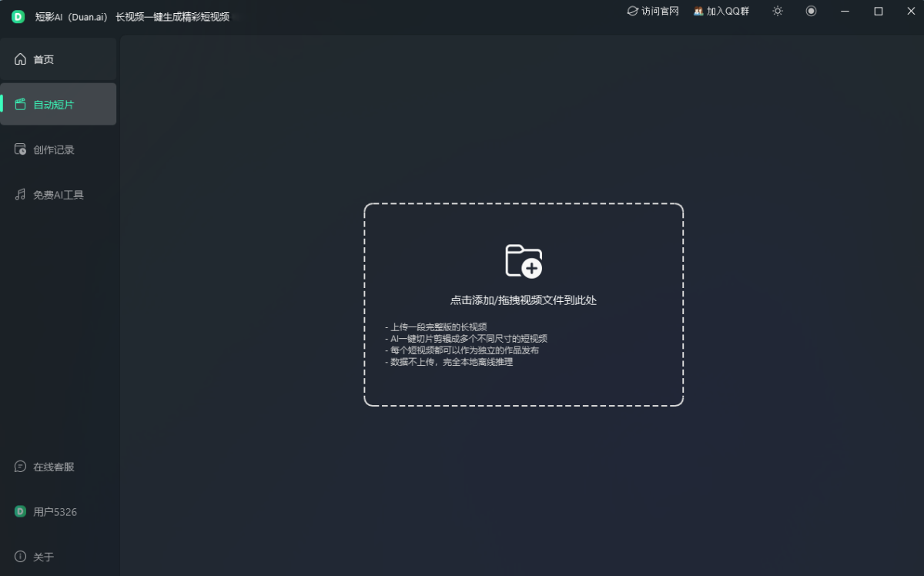Select the 创作记录 menu label
Image resolution: width=924 pixels, height=576 pixels.
click(x=54, y=150)
